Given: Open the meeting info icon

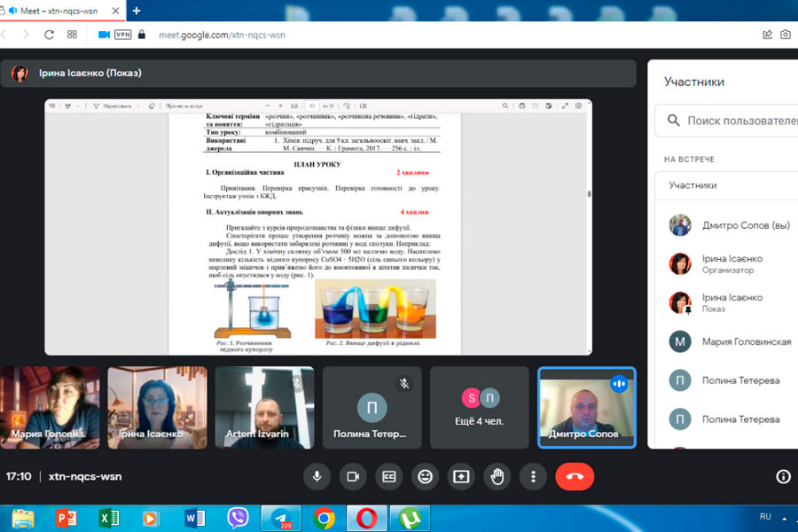Looking at the screenshot, I should pos(783,476).
